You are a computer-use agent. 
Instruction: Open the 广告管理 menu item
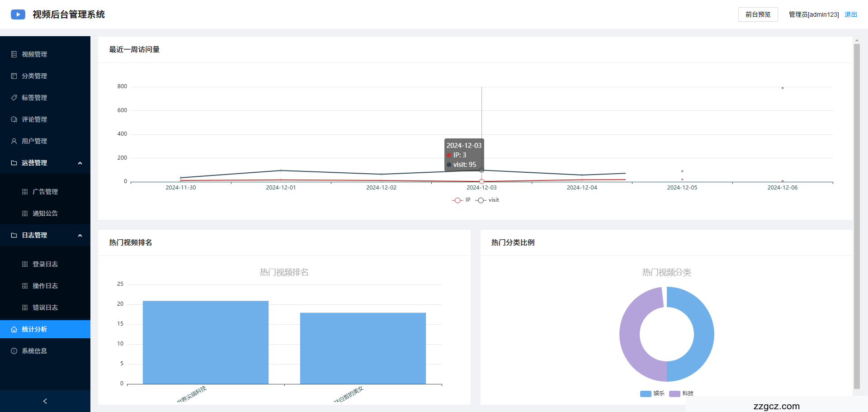(45, 192)
